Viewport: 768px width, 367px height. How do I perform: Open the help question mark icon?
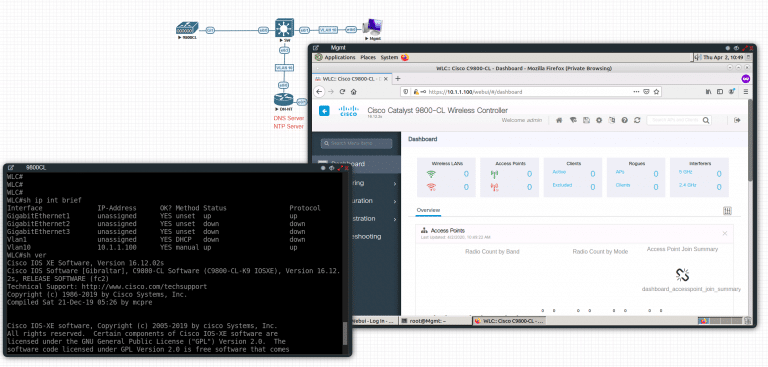(x=624, y=120)
